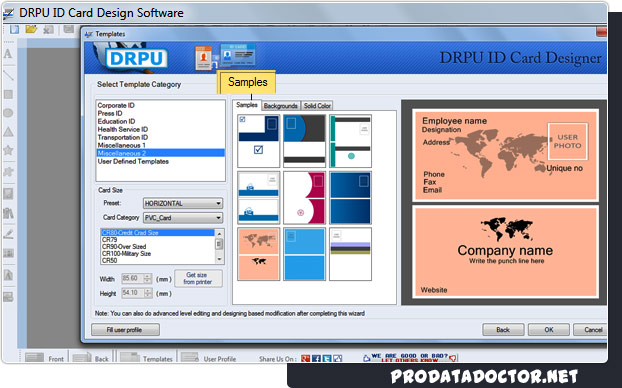The width and height of the screenshot is (622, 388).
Task: Choose the solid light blue sample thumbnail
Action: [x=304, y=254]
